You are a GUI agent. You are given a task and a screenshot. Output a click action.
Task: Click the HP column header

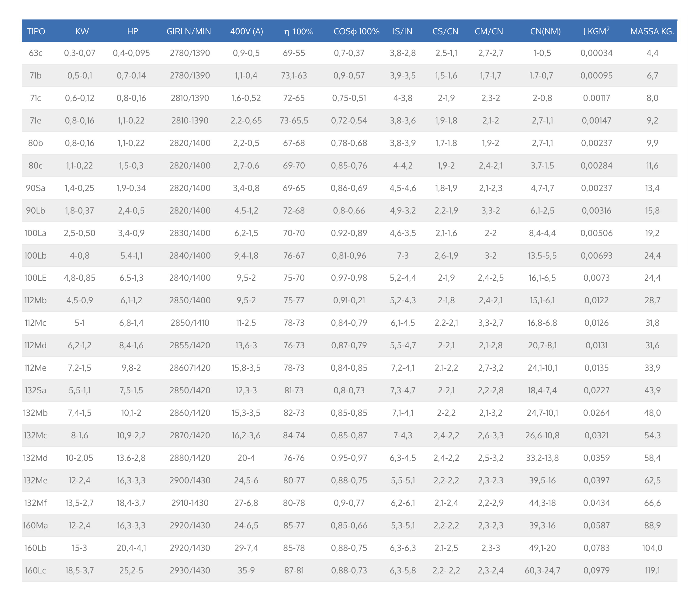(133, 31)
